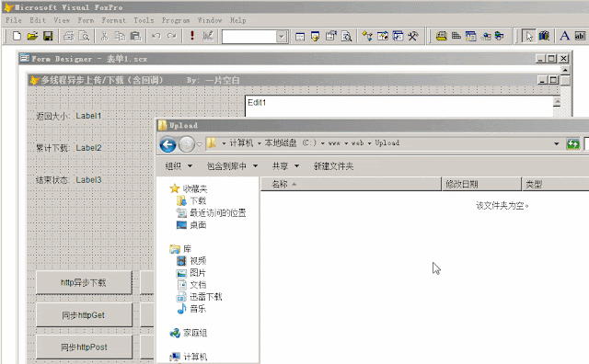Refresh the Upload folder with the green icon
This screenshot has height=364, width=589.
[x=572, y=143]
